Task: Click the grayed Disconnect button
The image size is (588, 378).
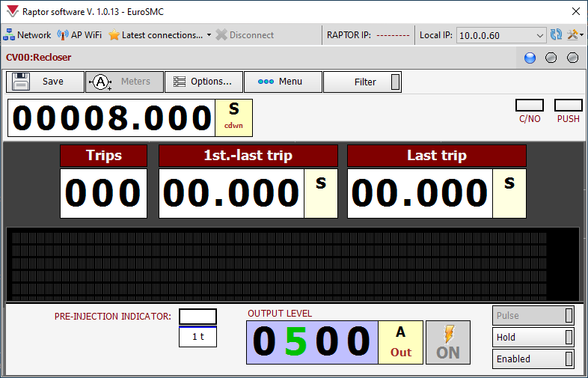Action: (245, 35)
